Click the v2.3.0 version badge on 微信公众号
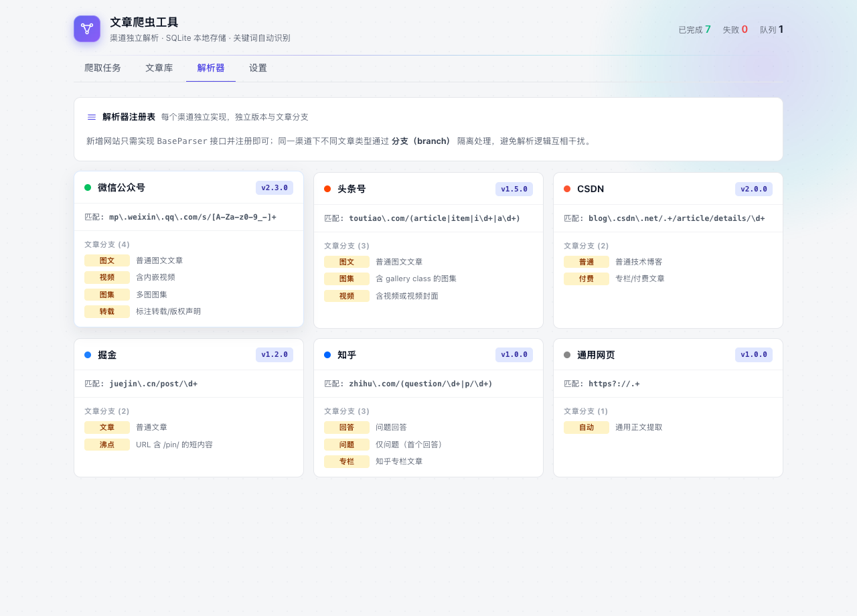The image size is (857, 616). pyautogui.click(x=275, y=187)
